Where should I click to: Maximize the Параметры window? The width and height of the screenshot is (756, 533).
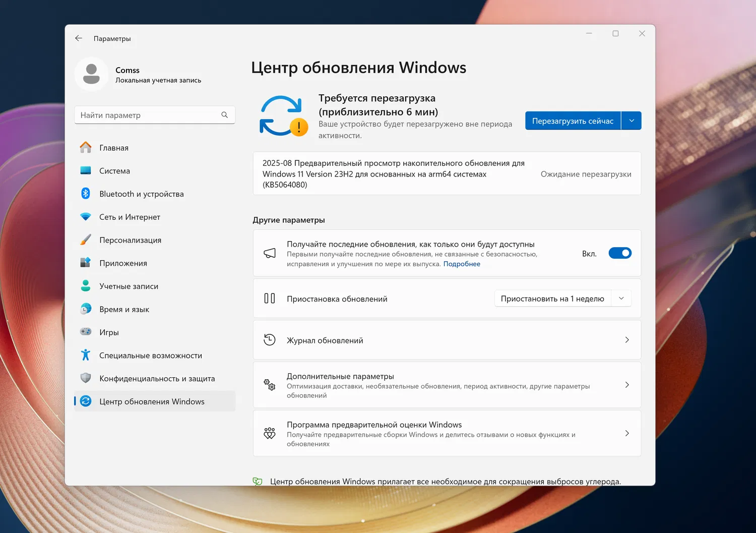click(615, 33)
